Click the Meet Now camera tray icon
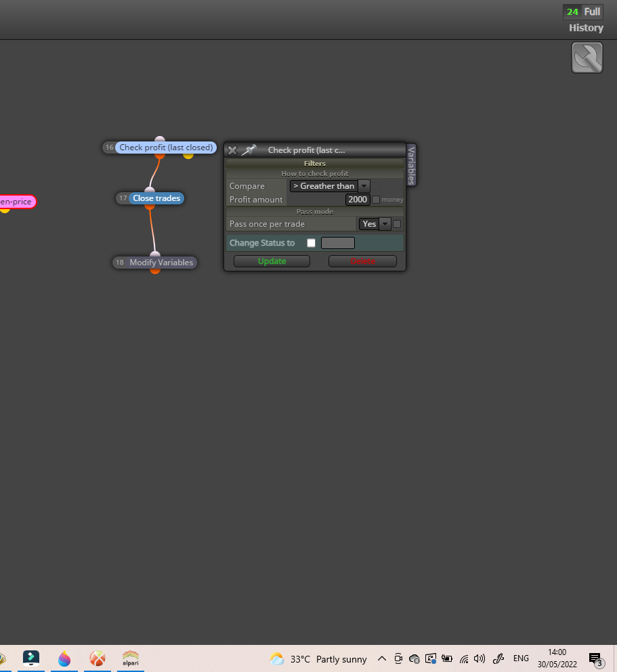This screenshot has width=617, height=672. (398, 658)
